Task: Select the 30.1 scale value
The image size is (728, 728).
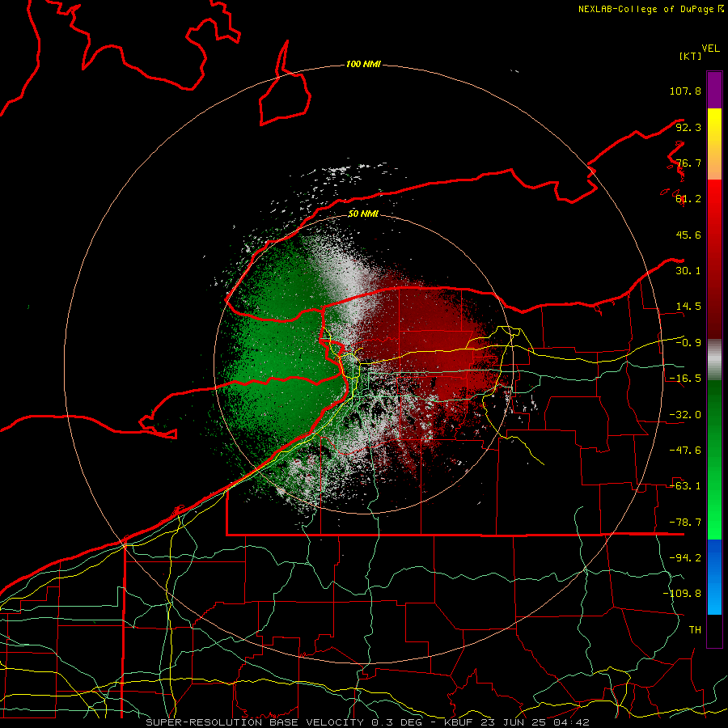Action: [688, 271]
